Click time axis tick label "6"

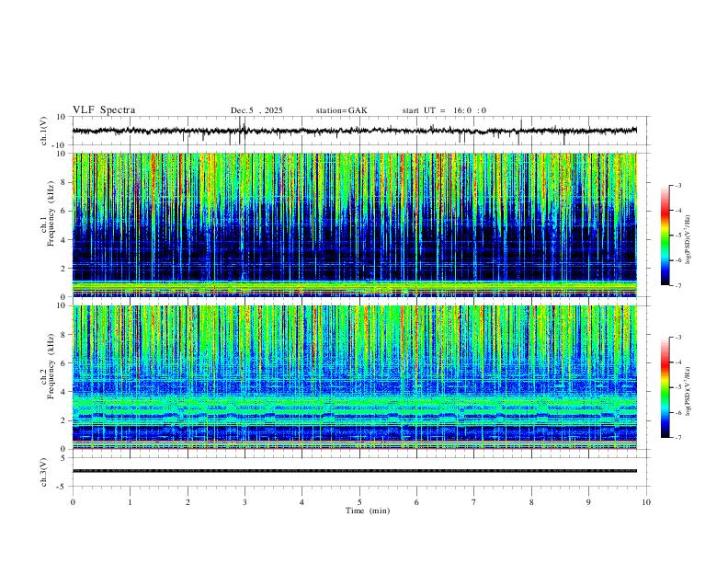pyautogui.click(x=416, y=502)
